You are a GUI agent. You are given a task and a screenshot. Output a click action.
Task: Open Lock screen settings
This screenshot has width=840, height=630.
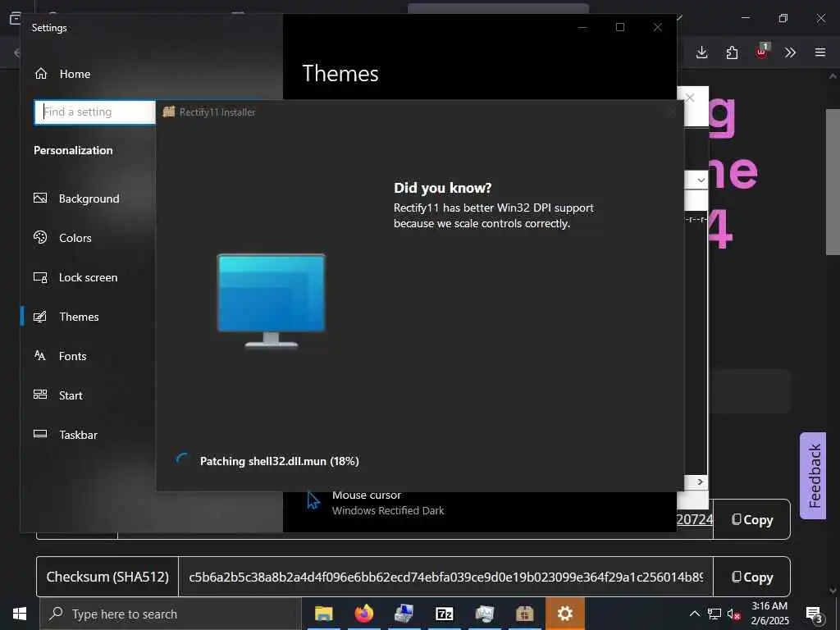88,277
